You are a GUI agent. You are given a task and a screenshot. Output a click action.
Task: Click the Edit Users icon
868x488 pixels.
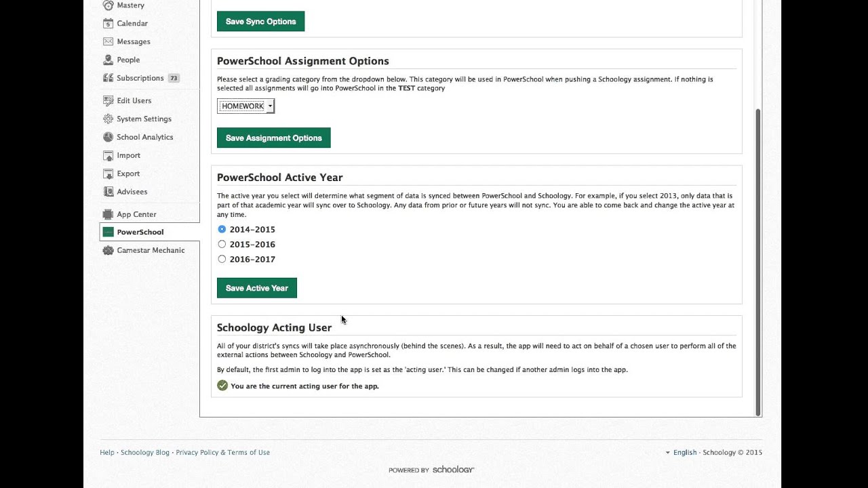[108, 100]
